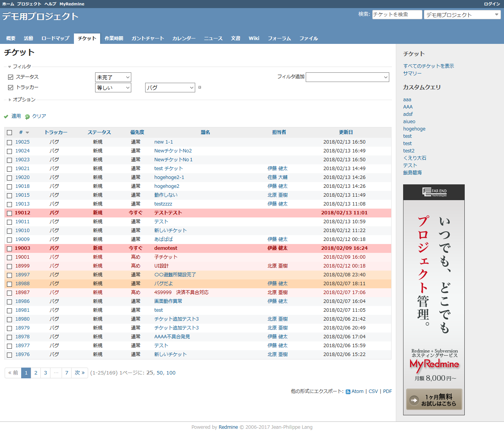
Task: Click the 1ヶ月無料 お試しはこちら button
Action: click(x=434, y=400)
